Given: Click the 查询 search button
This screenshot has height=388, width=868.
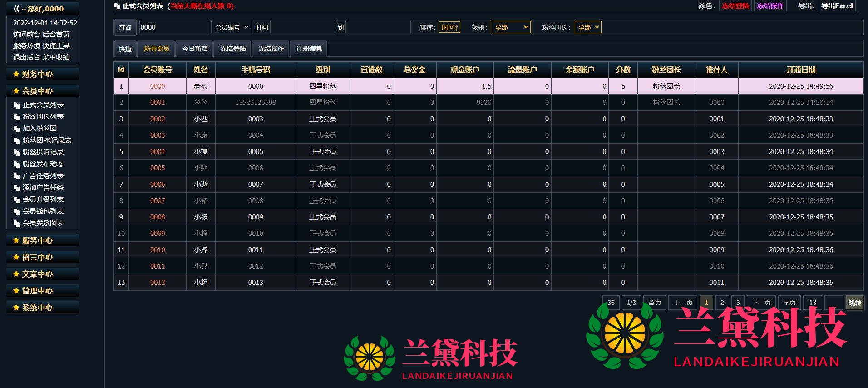Looking at the screenshot, I should (x=125, y=28).
